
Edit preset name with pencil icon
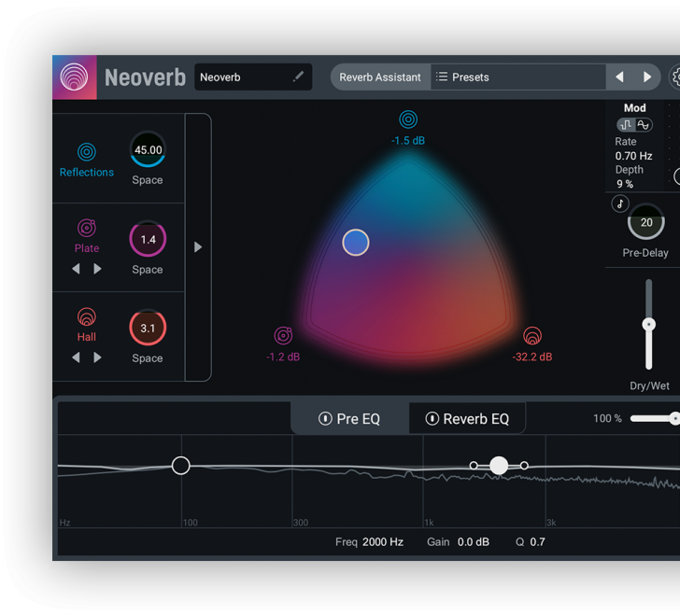[x=298, y=77]
